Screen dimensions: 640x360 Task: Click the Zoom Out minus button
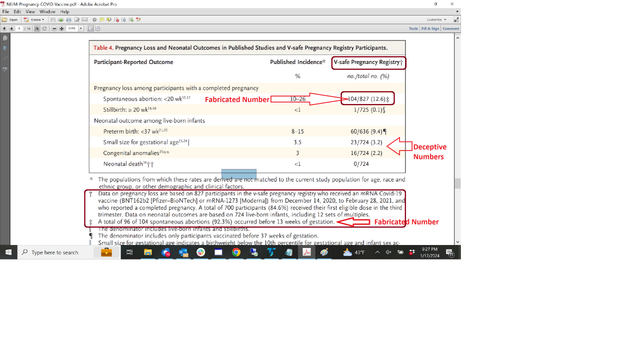[54, 29]
